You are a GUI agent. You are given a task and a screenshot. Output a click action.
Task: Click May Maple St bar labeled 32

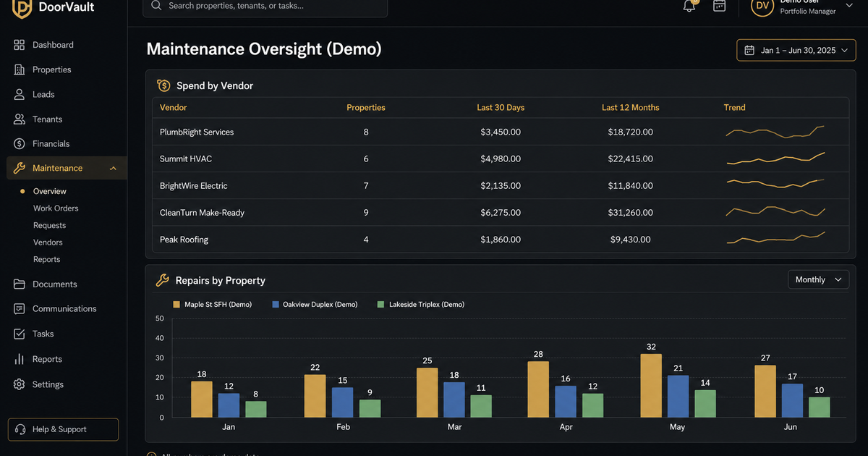coord(651,385)
